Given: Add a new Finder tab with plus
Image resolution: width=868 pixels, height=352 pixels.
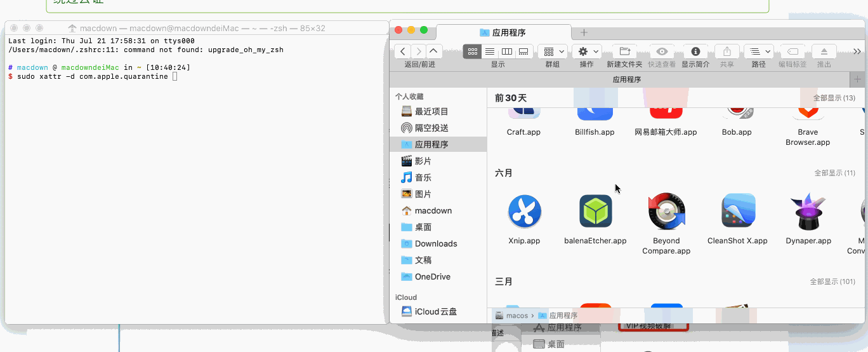Looking at the screenshot, I should pyautogui.click(x=584, y=32).
